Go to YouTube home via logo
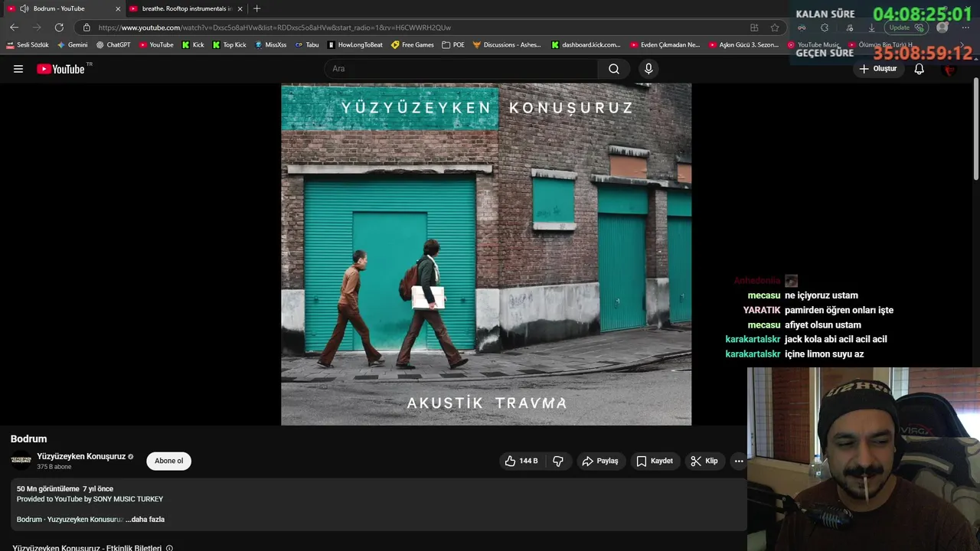The height and width of the screenshot is (551, 980). click(x=60, y=69)
